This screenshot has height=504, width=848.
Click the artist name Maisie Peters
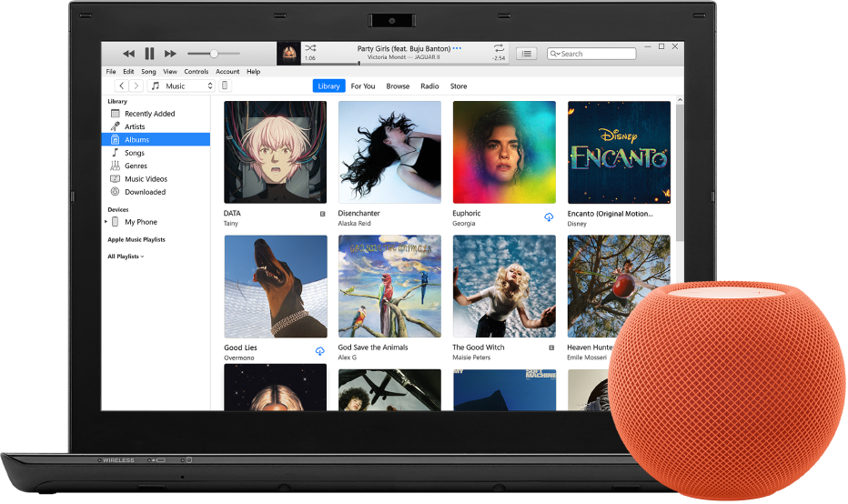tap(471, 358)
